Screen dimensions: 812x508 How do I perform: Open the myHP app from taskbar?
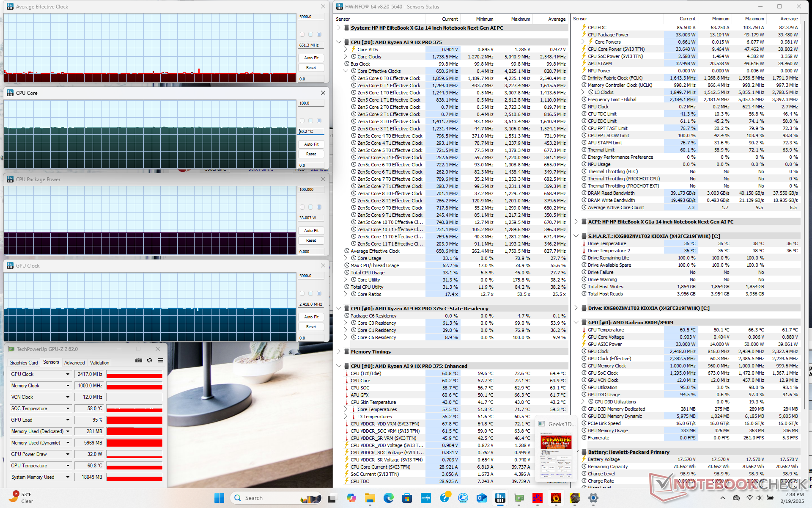[x=425, y=498]
